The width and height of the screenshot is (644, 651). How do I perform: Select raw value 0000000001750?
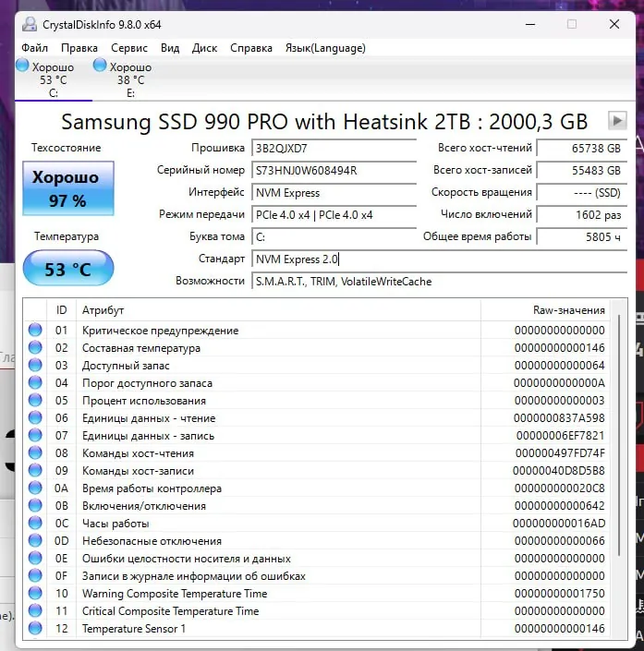coord(560,594)
